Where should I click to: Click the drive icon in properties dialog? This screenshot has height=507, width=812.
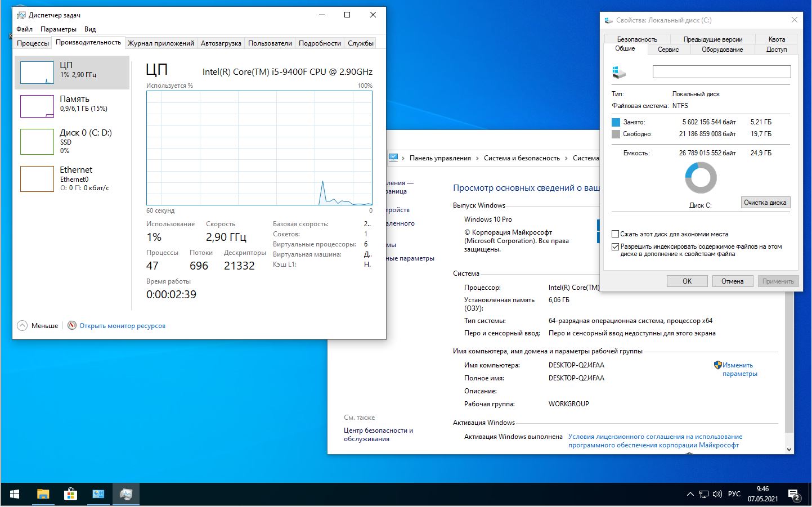pos(619,72)
